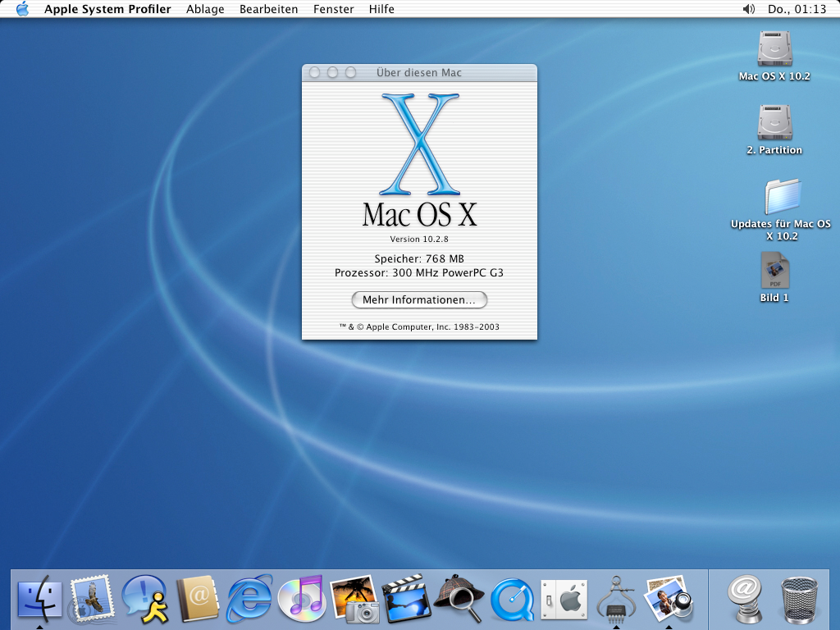Viewport: 840px width, 630px height.
Task: Open System Preferences from the Dock
Action: pyautogui.click(x=564, y=600)
